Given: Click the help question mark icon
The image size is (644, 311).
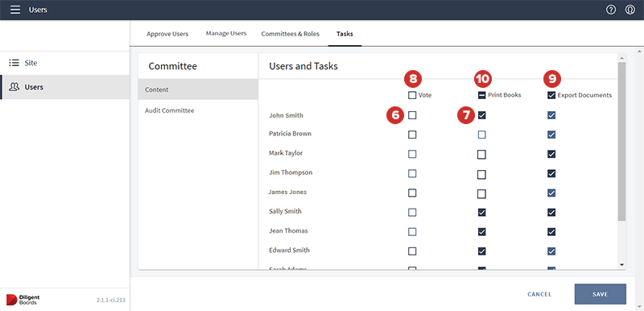Looking at the screenshot, I should pyautogui.click(x=611, y=10).
